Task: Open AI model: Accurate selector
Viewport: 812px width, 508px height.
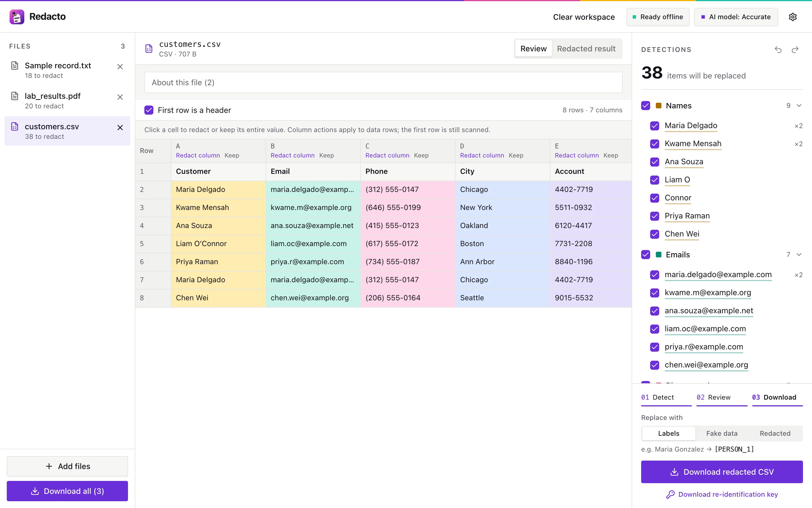Action: click(x=736, y=17)
